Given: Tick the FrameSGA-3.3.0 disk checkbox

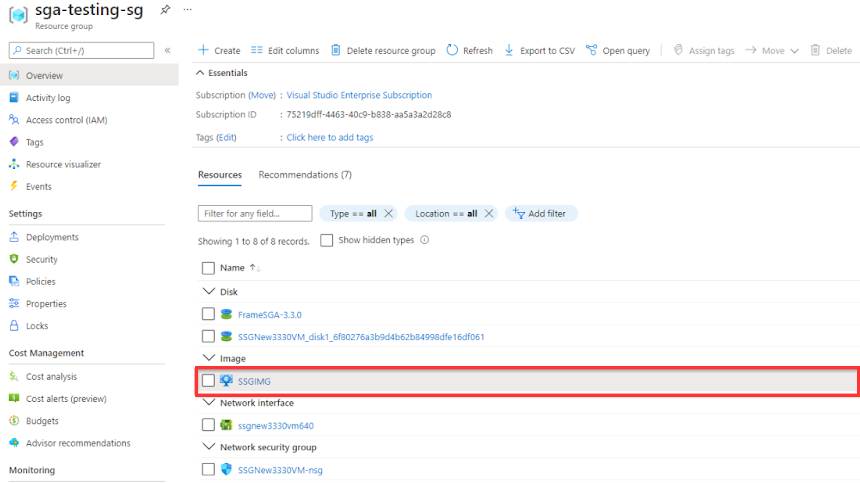Looking at the screenshot, I should (208, 314).
